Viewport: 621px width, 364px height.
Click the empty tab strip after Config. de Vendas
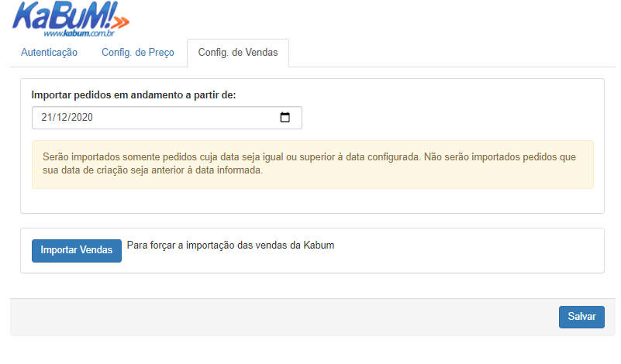click(452, 53)
